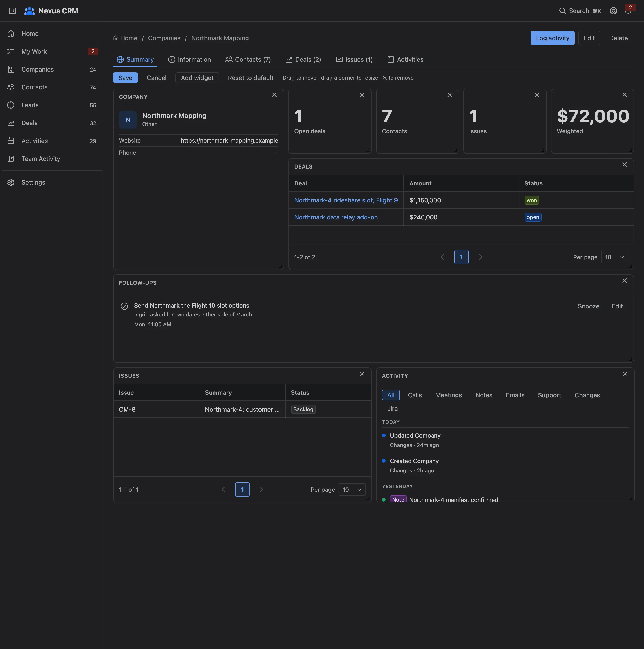
Task: Click the Home icon in sidebar
Action: tap(11, 34)
